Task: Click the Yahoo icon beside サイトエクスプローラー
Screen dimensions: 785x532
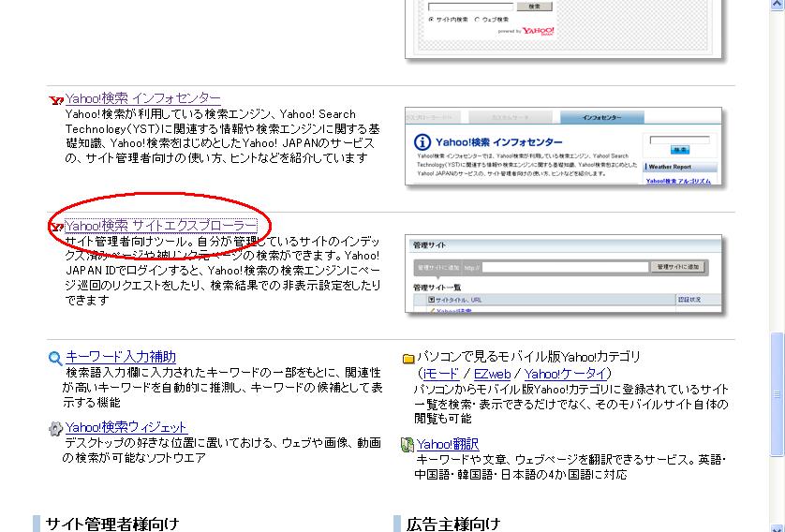Action: (56, 228)
